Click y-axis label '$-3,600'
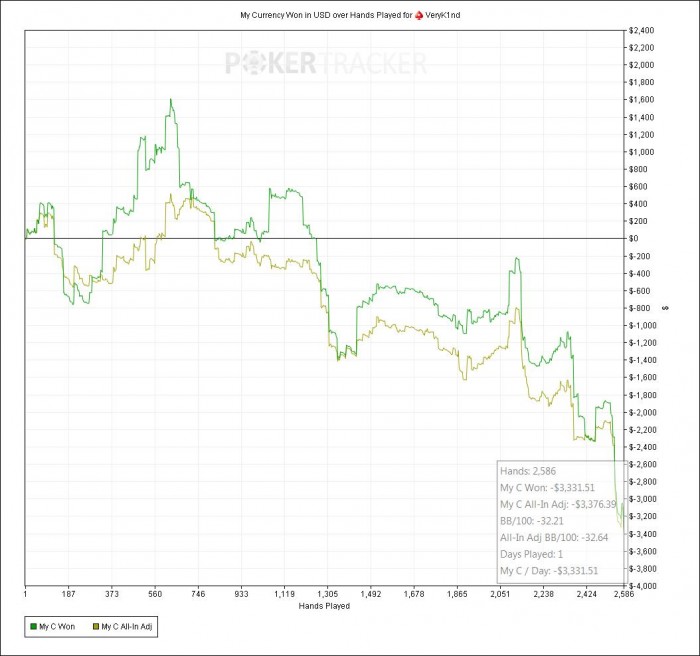The height and width of the screenshot is (656, 700). click(x=643, y=551)
